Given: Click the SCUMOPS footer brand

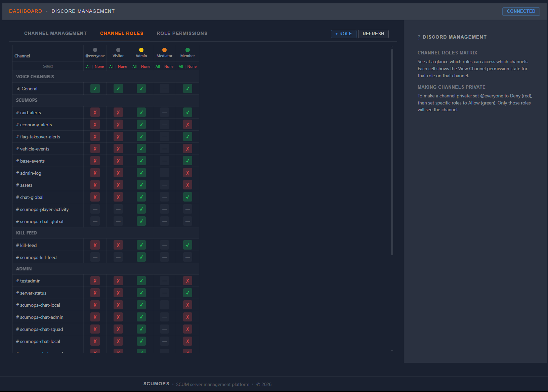Looking at the screenshot, I should pos(156,384).
